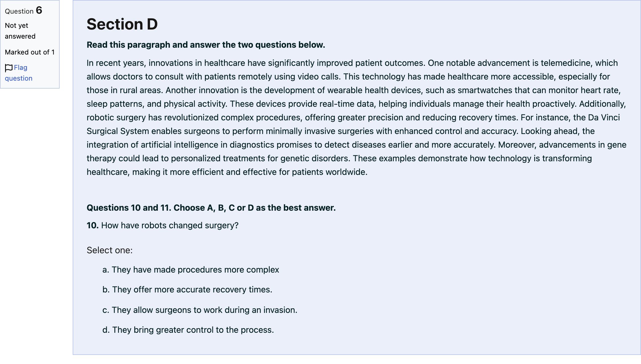
Task: Click the large question number 6
Action: click(x=39, y=11)
